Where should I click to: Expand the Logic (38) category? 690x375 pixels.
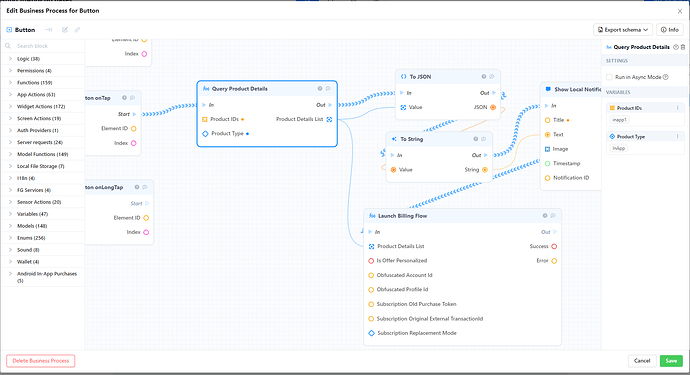11,59
